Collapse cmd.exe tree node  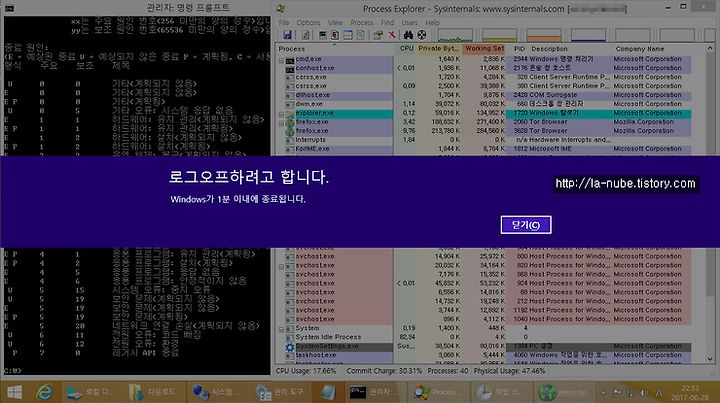click(x=281, y=60)
